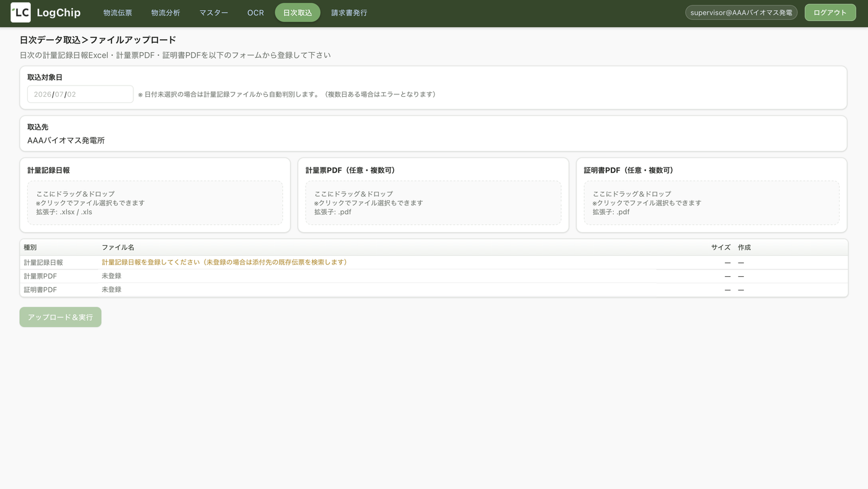Click the 作成 column header
Screen dimensions: 868x489
coord(744,248)
